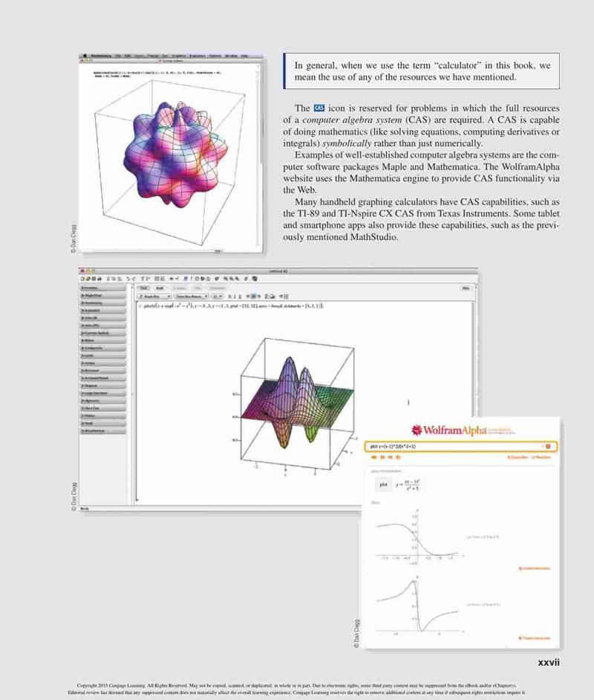The height and width of the screenshot is (700, 594).
Task: Expand the Large Operators palette
Action: [x=103, y=393]
